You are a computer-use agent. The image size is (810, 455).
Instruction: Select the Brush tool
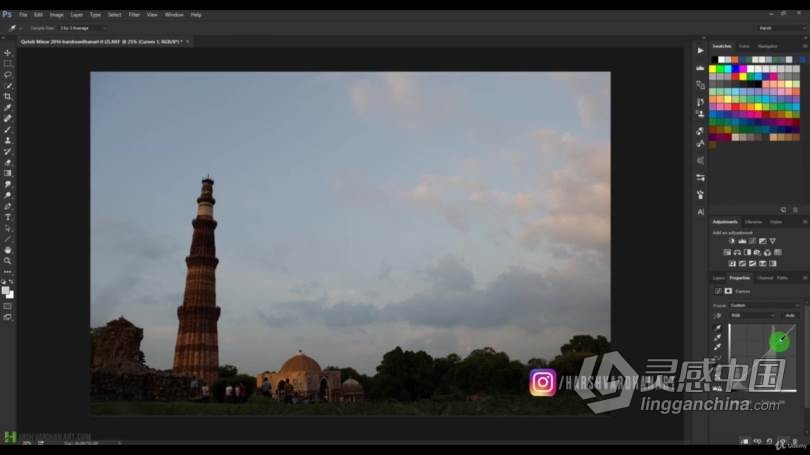[x=8, y=129]
